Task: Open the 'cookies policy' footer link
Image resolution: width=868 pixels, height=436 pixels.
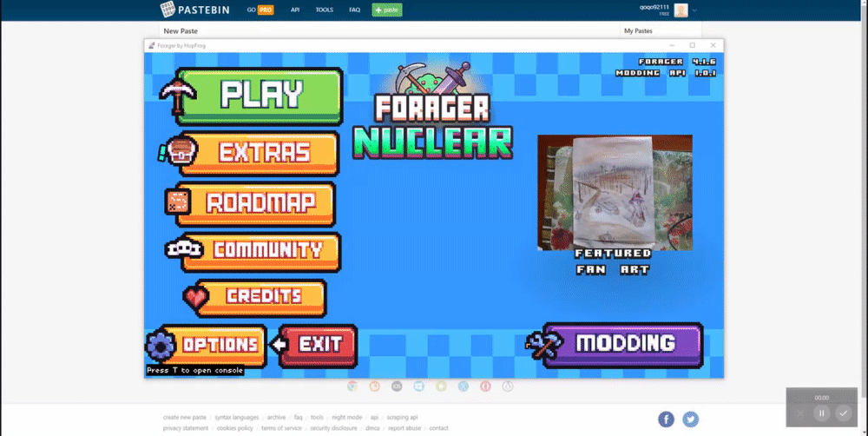Action: tap(234, 428)
